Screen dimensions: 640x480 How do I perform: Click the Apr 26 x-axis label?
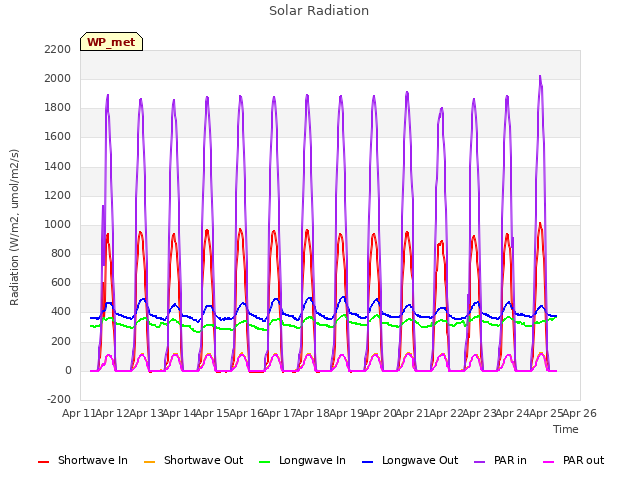click(x=580, y=413)
